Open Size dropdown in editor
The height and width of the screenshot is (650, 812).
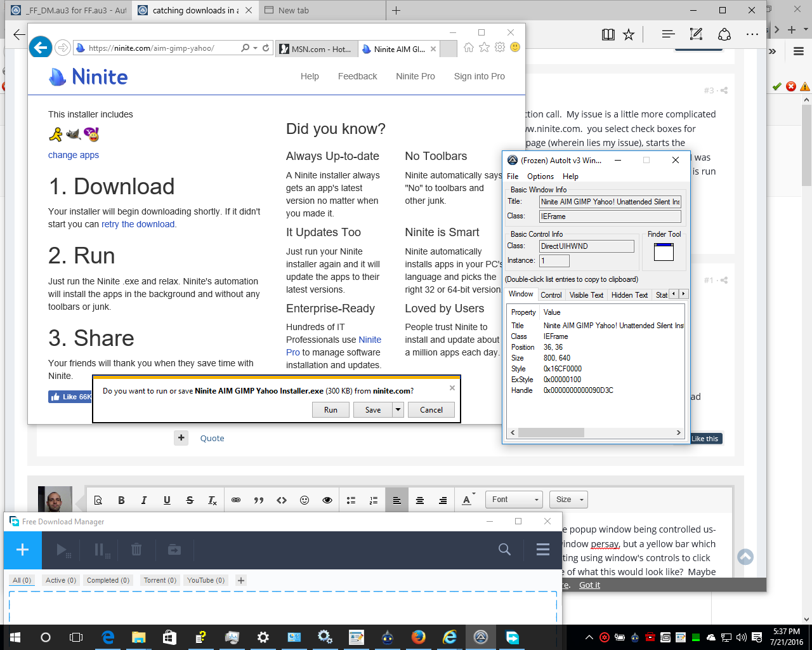point(568,500)
